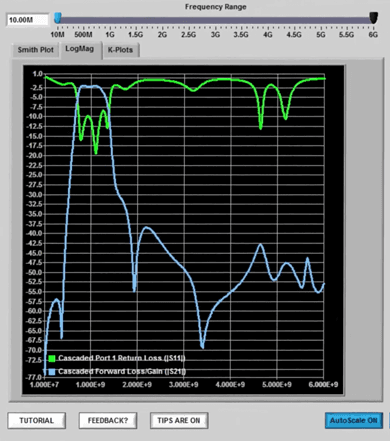Click the blue low-frequency slider handle
The image size is (390, 441).
58,18
